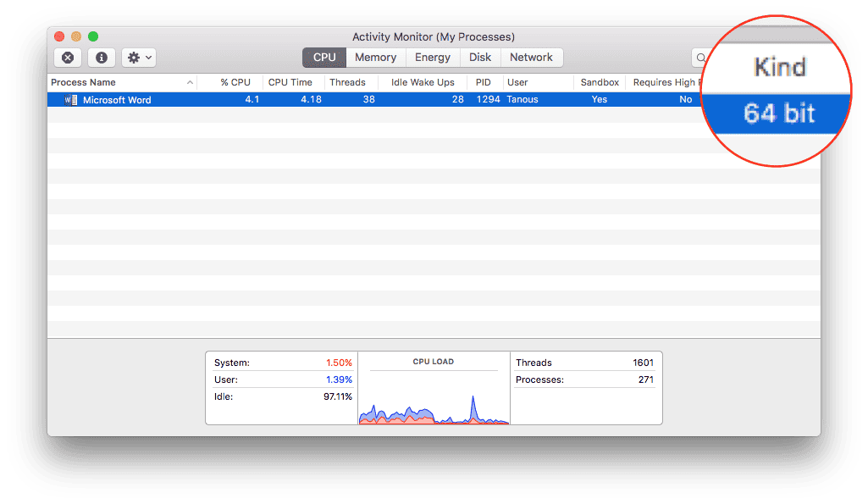Sort by User column header
The height and width of the screenshot is (504, 868).
(517, 82)
